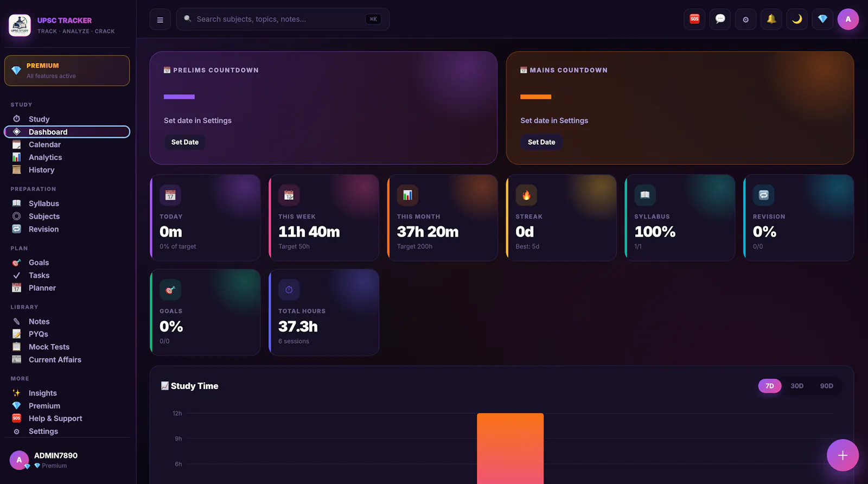868x484 pixels.
Task: Open Help & Support page
Action: pyautogui.click(x=67, y=418)
